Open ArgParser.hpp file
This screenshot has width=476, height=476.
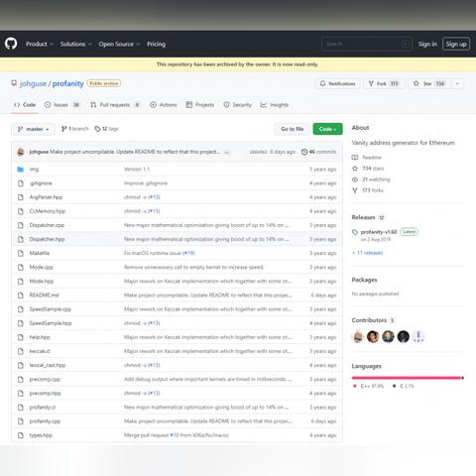pyautogui.click(x=46, y=197)
